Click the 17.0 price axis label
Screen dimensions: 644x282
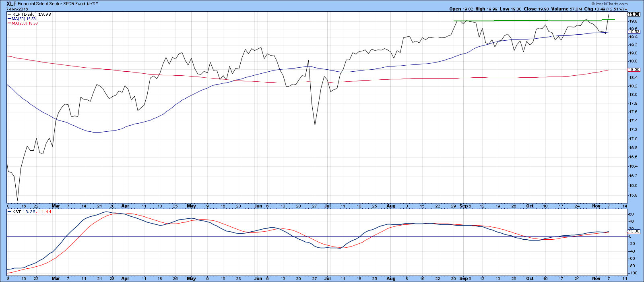[x=633, y=139]
